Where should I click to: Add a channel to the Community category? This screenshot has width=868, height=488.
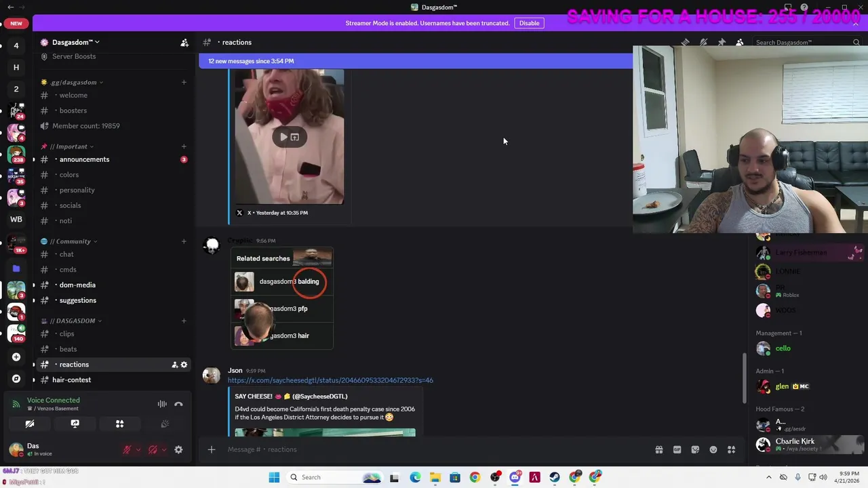(x=184, y=241)
